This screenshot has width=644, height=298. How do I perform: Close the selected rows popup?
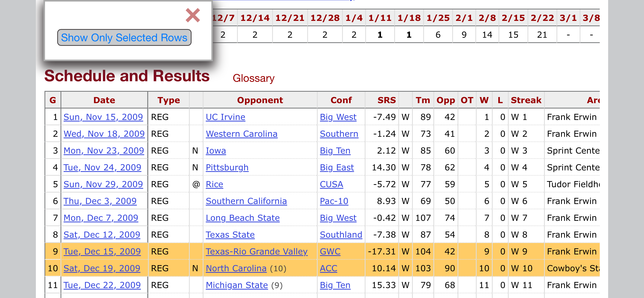(193, 15)
